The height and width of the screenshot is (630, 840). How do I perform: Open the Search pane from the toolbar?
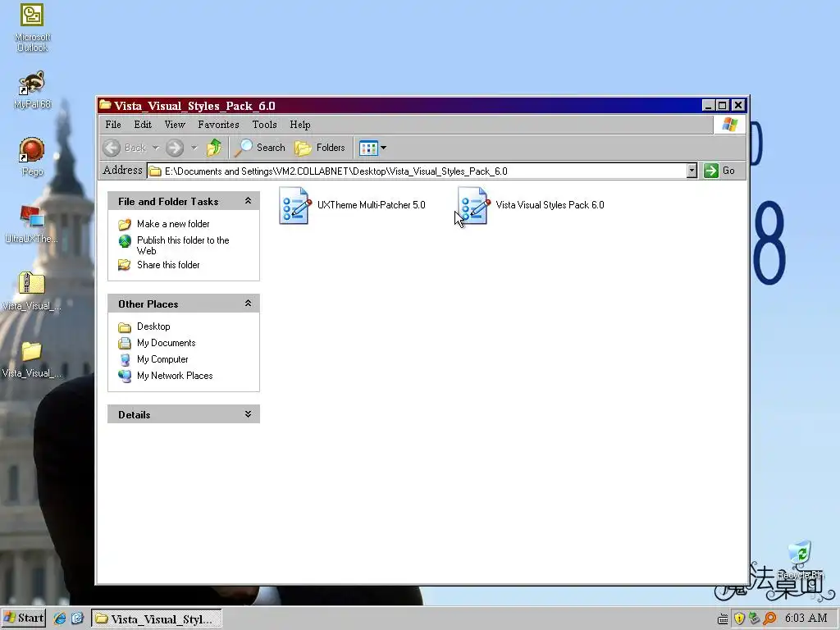point(260,148)
